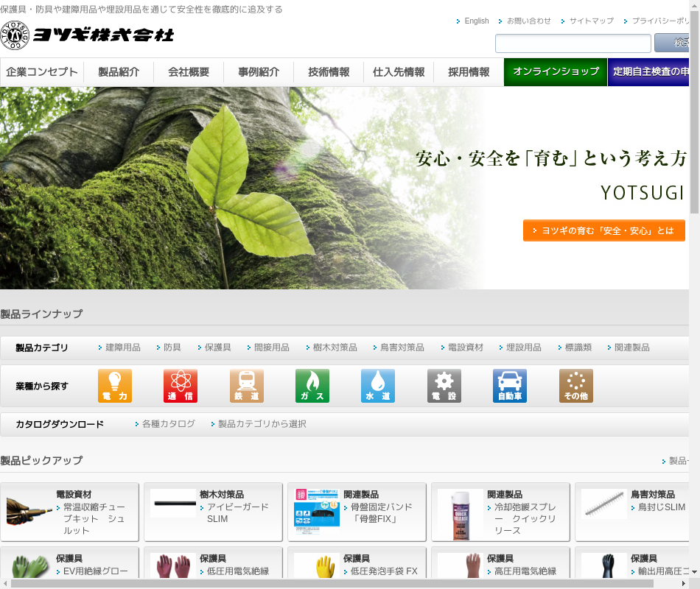Image resolution: width=700 pixels, height=589 pixels.
Task: Open the 製品紹介 navigation menu
Action: (119, 72)
